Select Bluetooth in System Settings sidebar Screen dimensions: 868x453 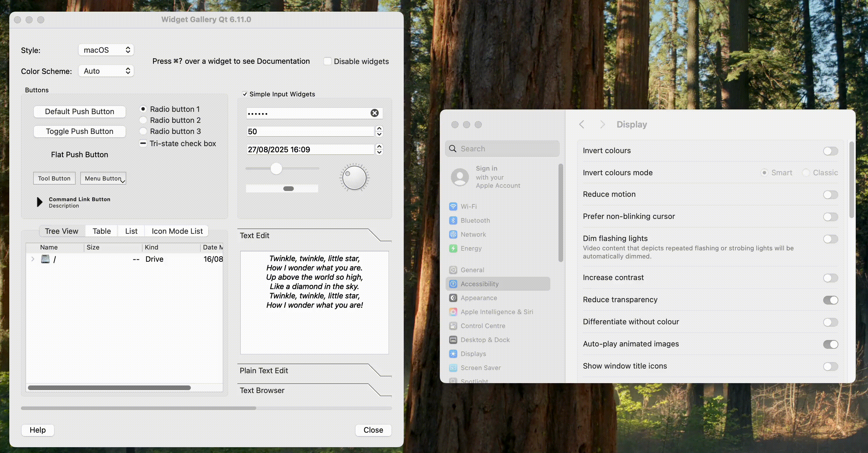(x=475, y=220)
